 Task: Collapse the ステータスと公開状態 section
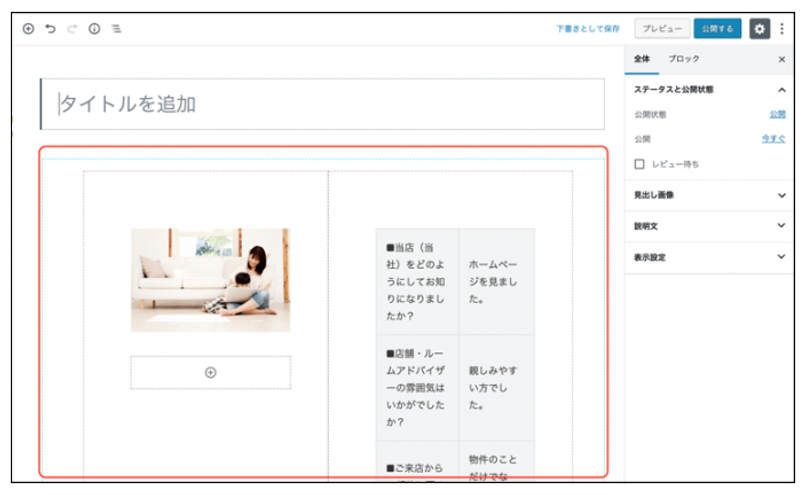(x=782, y=89)
